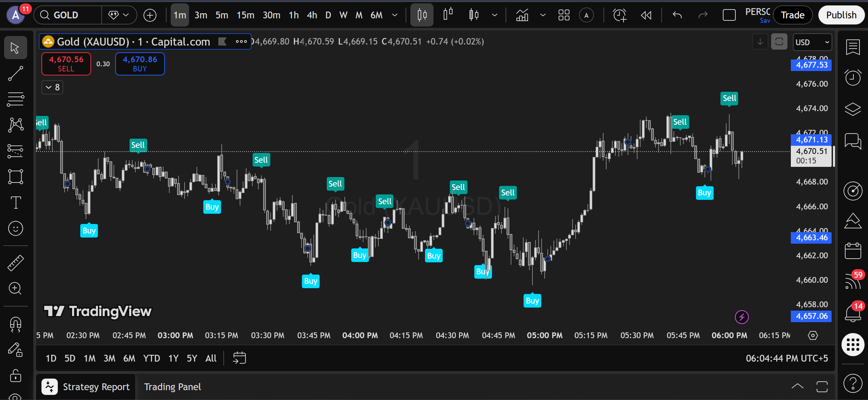Maximize the bottom panel
Image resolution: width=868 pixels, height=400 pixels.
click(822, 386)
